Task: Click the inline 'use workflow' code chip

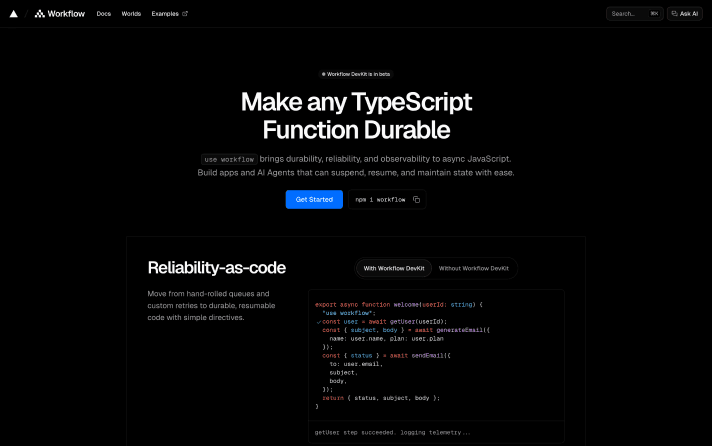Action: click(x=229, y=159)
